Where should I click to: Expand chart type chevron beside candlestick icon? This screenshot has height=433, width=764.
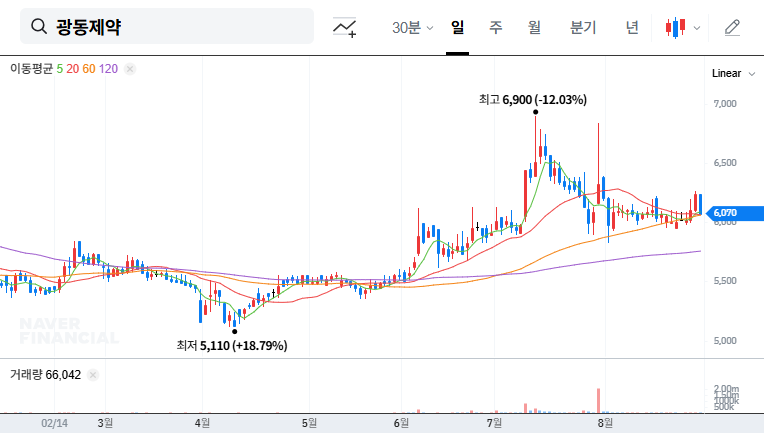tap(697, 28)
